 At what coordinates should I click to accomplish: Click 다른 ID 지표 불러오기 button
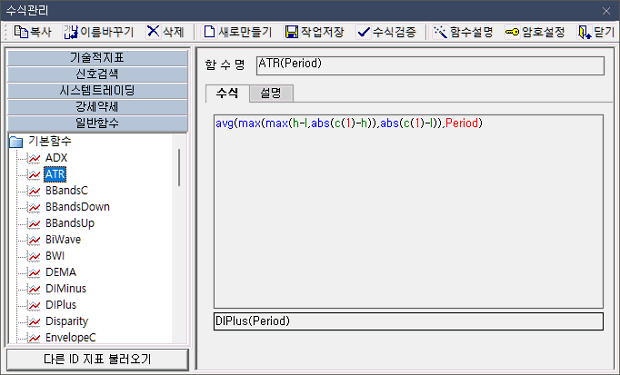pyautogui.click(x=97, y=359)
